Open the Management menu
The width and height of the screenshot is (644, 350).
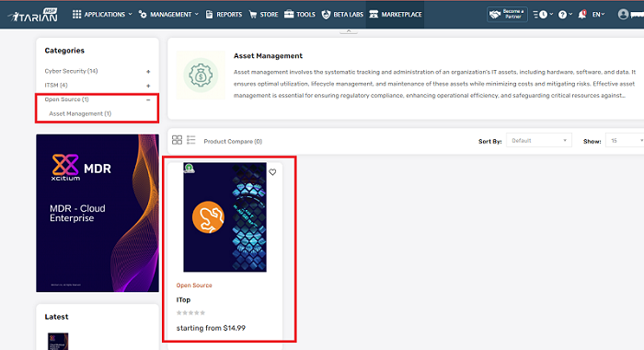(x=168, y=15)
